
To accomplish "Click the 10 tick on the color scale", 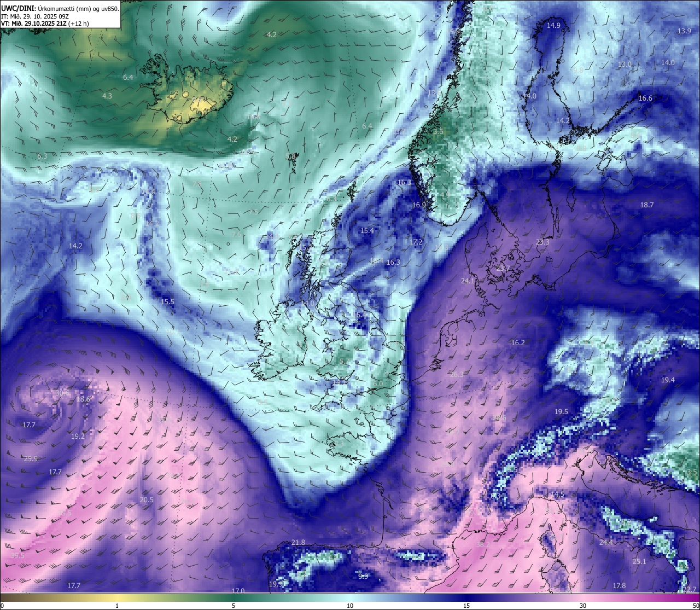I will click(x=350, y=606).
